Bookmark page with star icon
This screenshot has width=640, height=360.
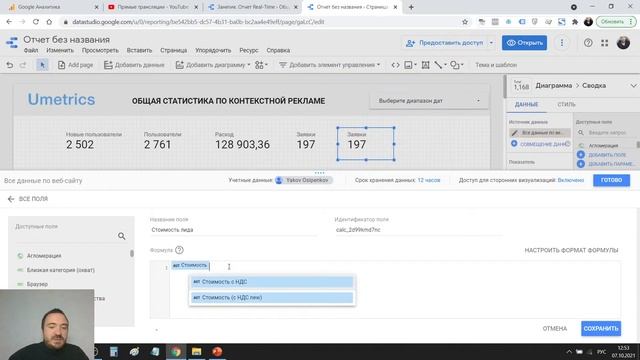coord(464,22)
